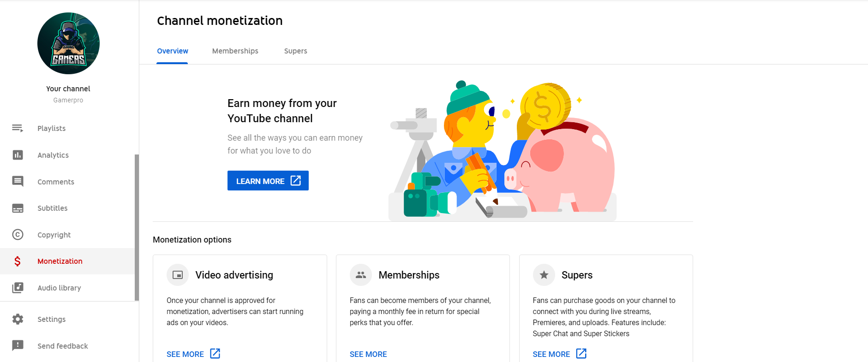Viewport: 868px width, 362px height.
Task: Click the Supers star icon
Action: click(x=544, y=275)
